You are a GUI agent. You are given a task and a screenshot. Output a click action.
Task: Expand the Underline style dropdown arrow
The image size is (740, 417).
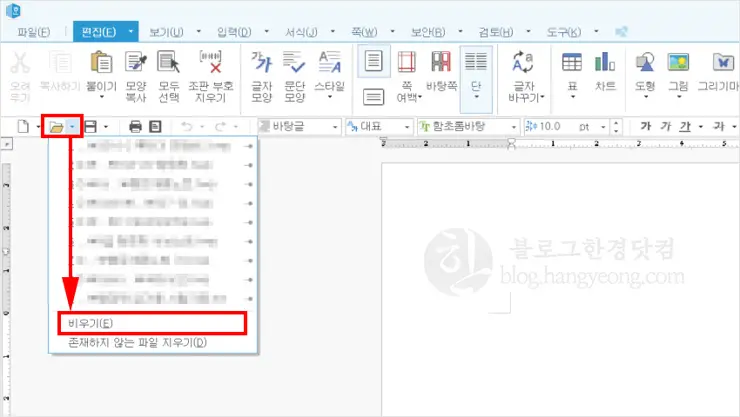pyautogui.click(x=700, y=127)
